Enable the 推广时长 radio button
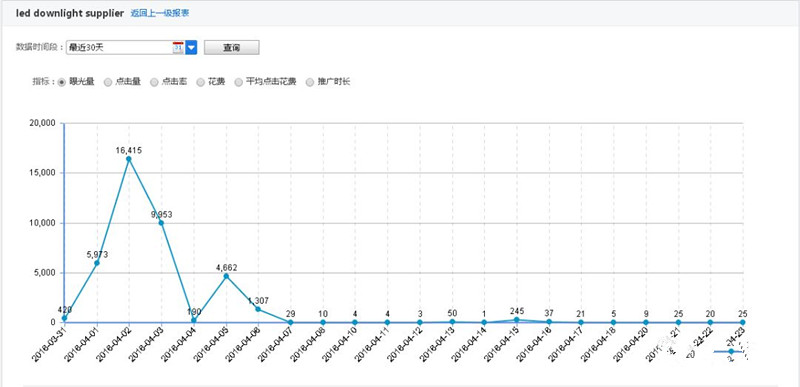 [310, 82]
